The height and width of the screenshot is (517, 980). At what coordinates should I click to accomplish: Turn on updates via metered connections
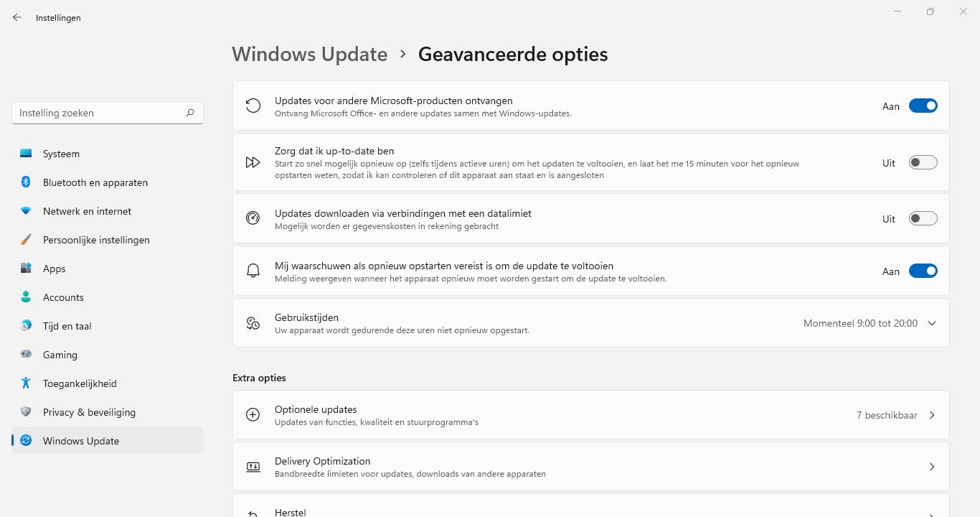point(923,218)
